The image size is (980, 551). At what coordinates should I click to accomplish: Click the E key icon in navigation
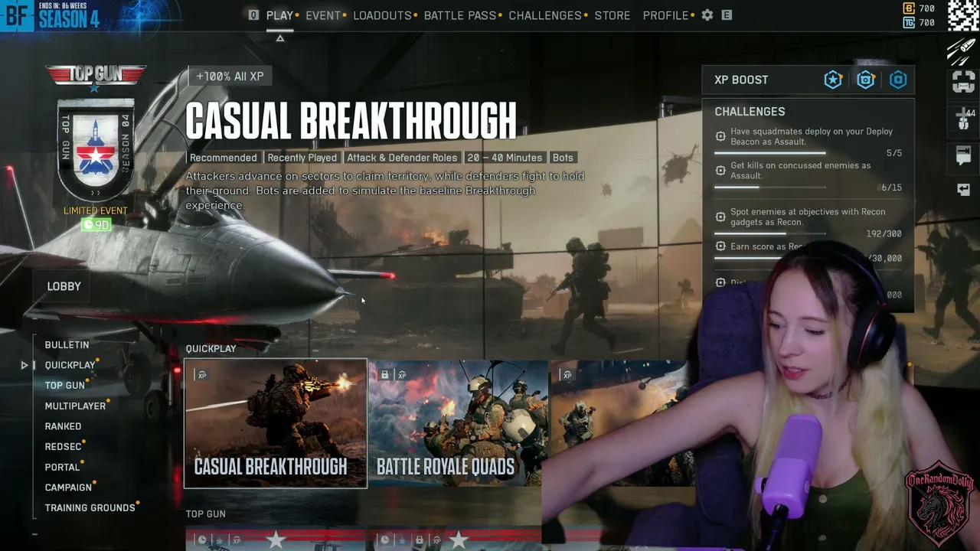pos(727,15)
